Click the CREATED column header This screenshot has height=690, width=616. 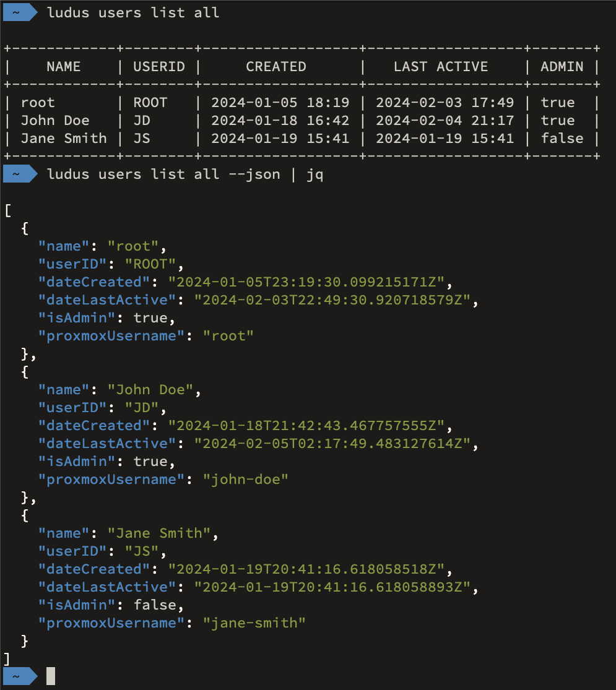point(276,66)
